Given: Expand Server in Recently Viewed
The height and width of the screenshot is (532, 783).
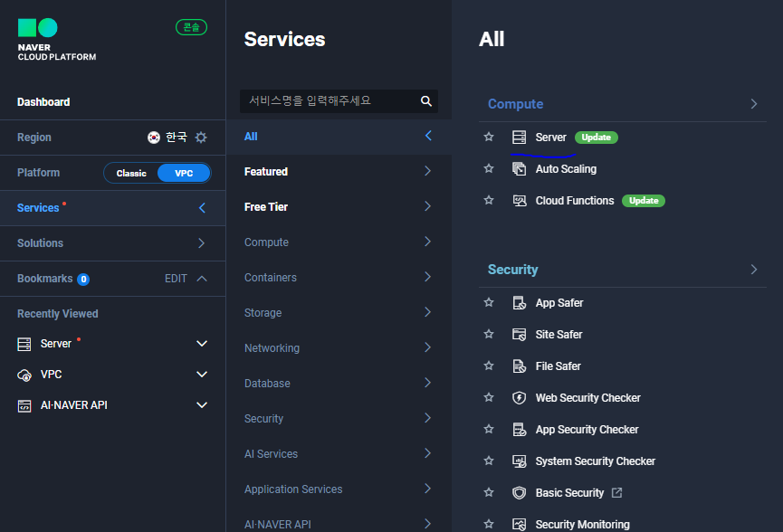Looking at the screenshot, I should pyautogui.click(x=202, y=343).
